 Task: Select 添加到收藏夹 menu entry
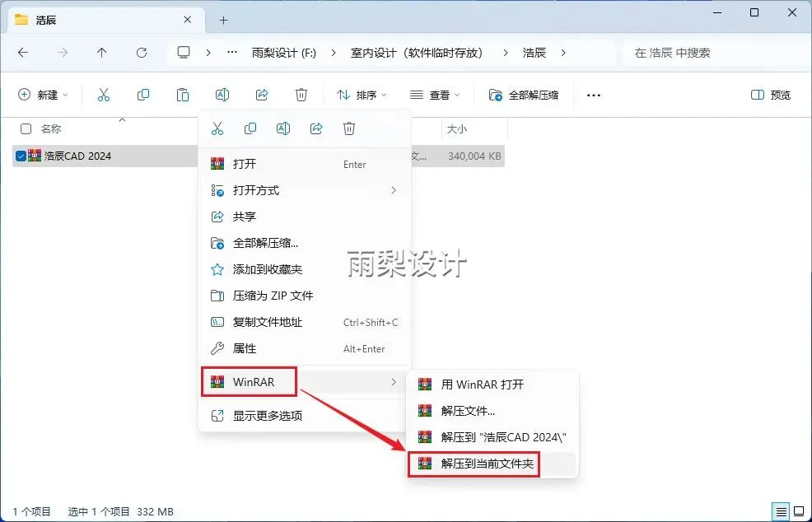(x=305, y=269)
